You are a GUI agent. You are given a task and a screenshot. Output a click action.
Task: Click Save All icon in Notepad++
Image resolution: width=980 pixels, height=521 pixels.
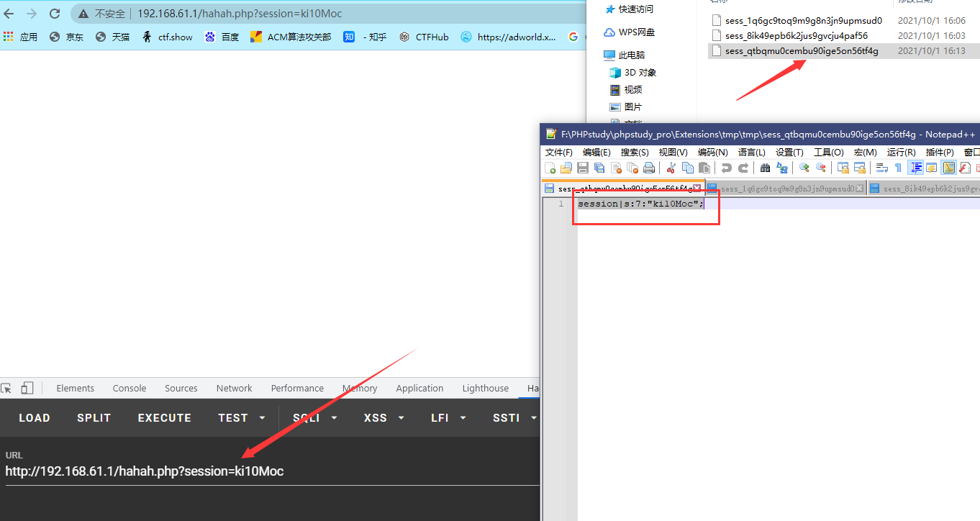click(599, 168)
